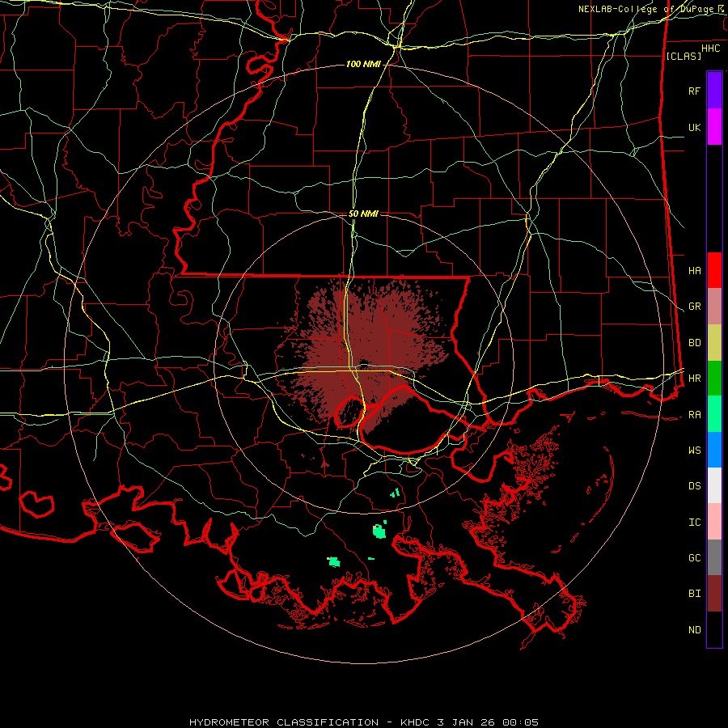Click the 'HR' legend label
Image resolution: width=728 pixels, height=728 pixels.
(694, 379)
